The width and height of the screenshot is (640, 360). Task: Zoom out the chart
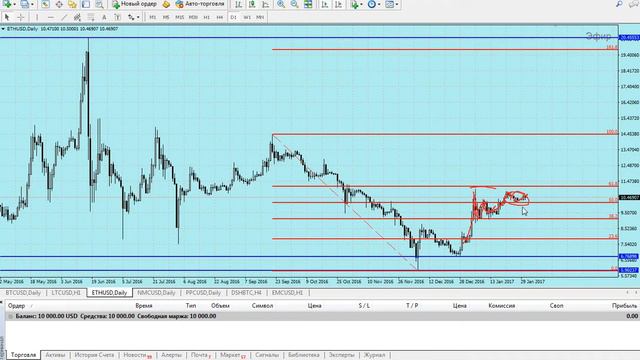pos(294,4)
